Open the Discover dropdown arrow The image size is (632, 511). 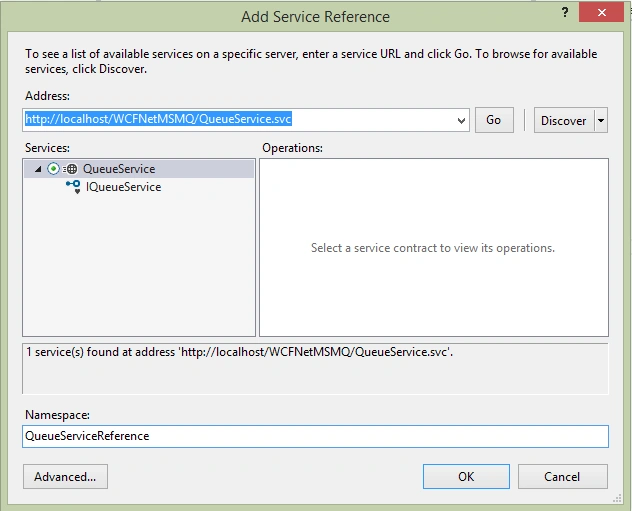tap(601, 120)
